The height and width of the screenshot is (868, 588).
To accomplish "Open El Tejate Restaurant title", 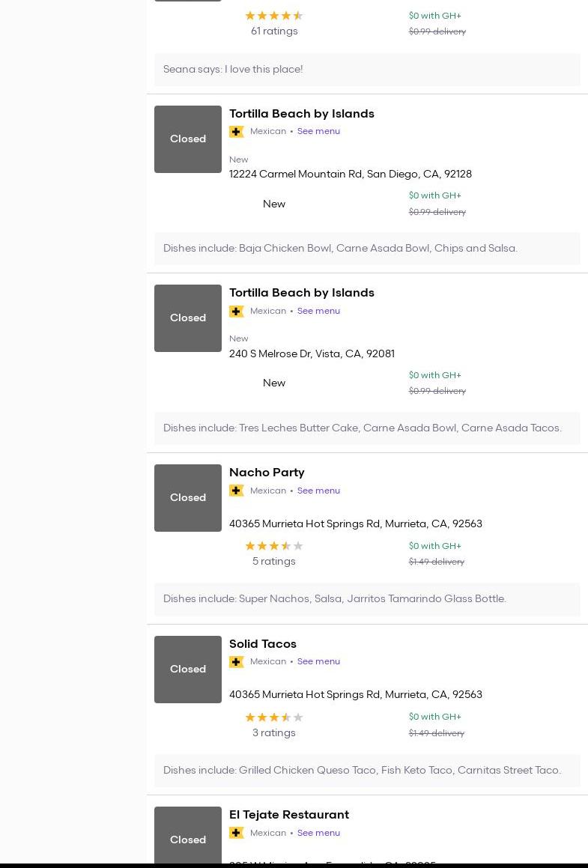I will [289, 815].
